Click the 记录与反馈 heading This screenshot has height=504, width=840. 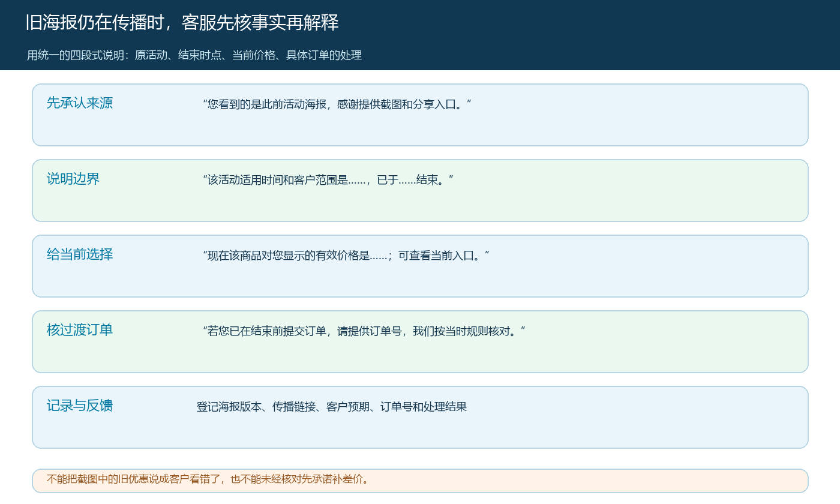[80, 406]
